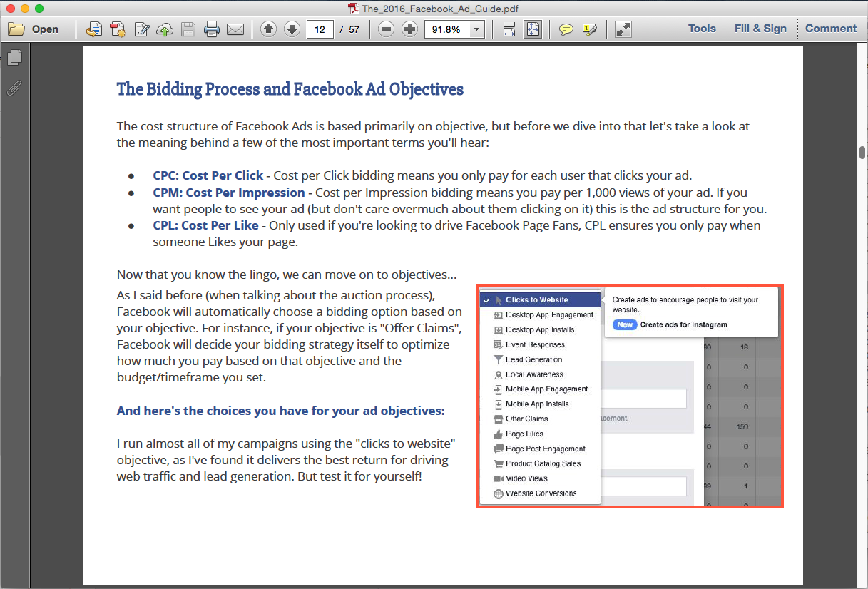
Task: Open the Fill & Sign pane
Action: click(x=760, y=29)
